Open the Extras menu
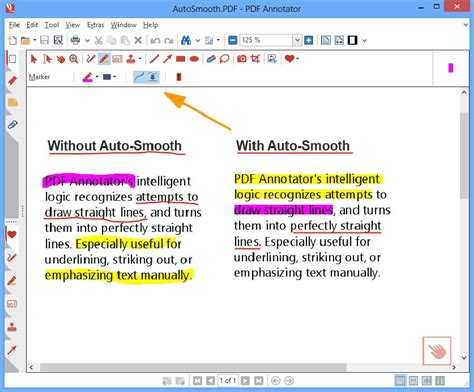 click(x=96, y=25)
